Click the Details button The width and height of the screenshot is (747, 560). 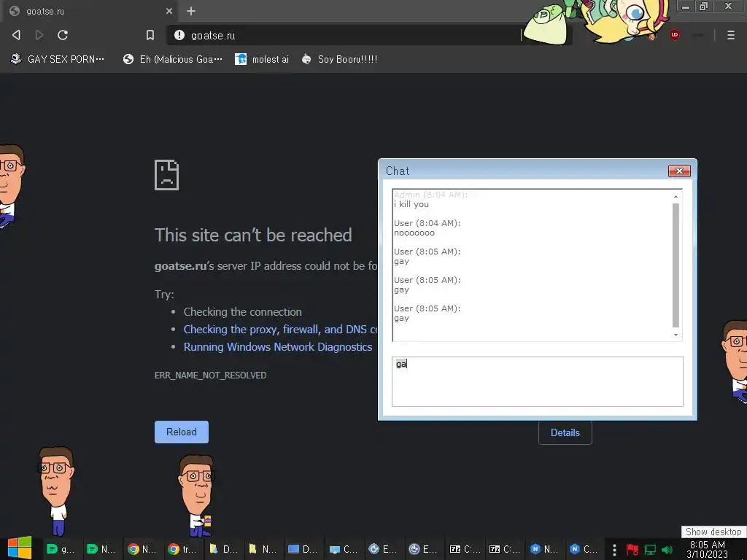565,432
